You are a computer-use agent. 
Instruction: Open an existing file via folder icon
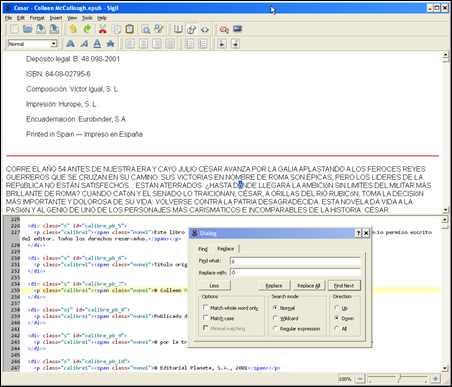click(x=28, y=29)
